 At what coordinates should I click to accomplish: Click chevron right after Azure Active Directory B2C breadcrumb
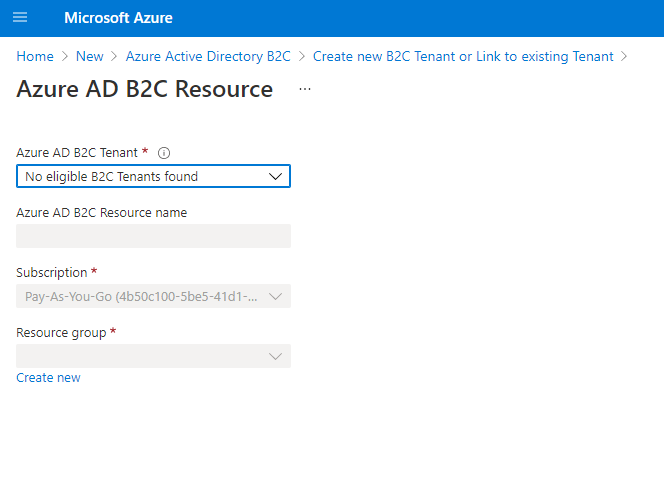click(x=302, y=57)
